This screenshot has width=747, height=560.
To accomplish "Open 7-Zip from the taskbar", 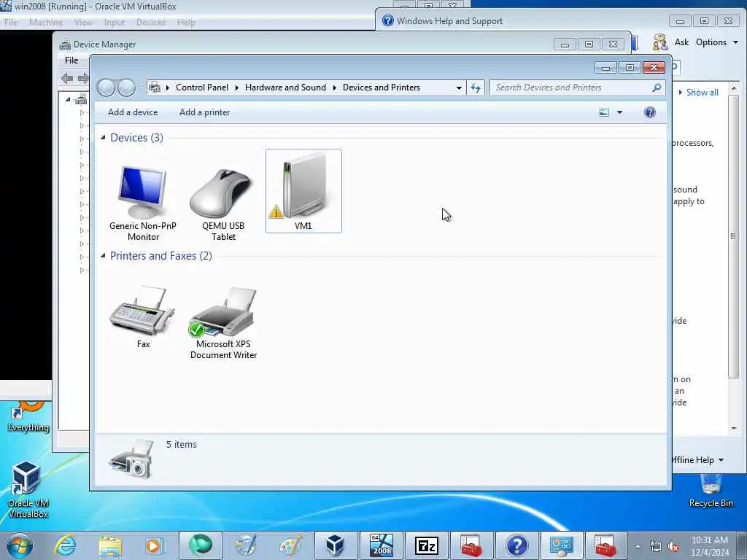I will [426, 545].
